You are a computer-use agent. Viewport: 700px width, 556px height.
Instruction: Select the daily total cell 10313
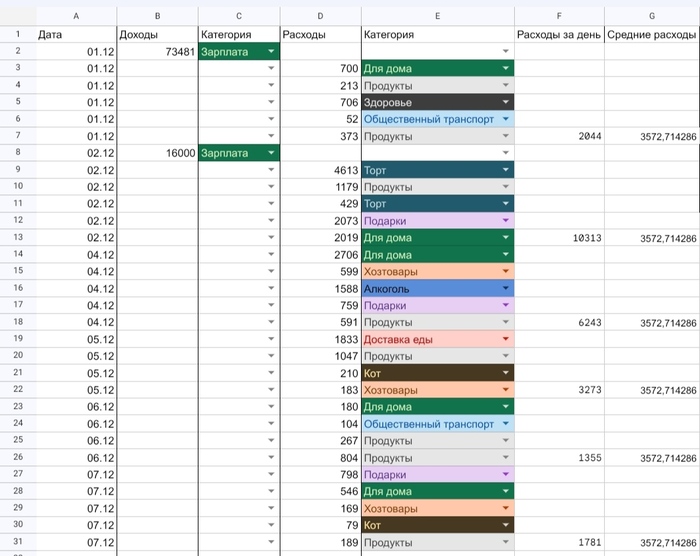point(559,238)
